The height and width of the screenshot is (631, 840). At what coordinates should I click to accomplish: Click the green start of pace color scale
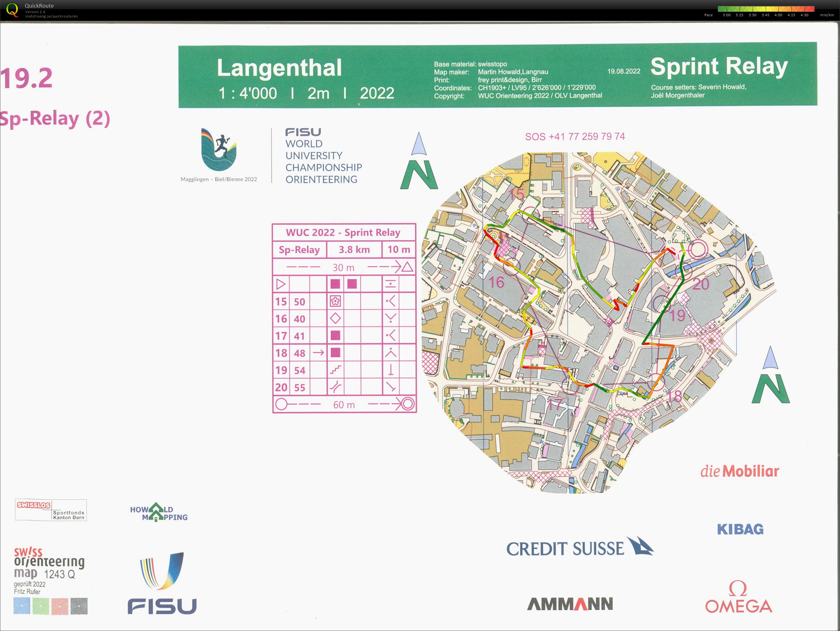pos(721,9)
